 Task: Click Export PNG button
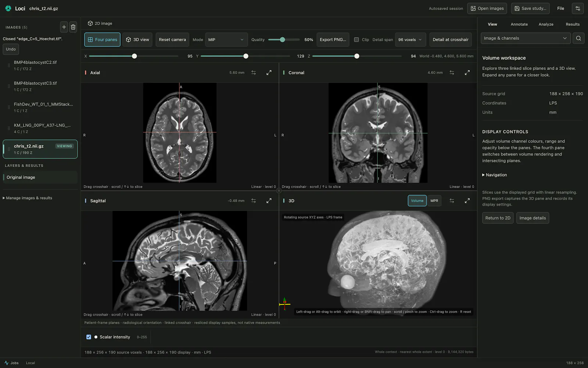pyautogui.click(x=333, y=39)
